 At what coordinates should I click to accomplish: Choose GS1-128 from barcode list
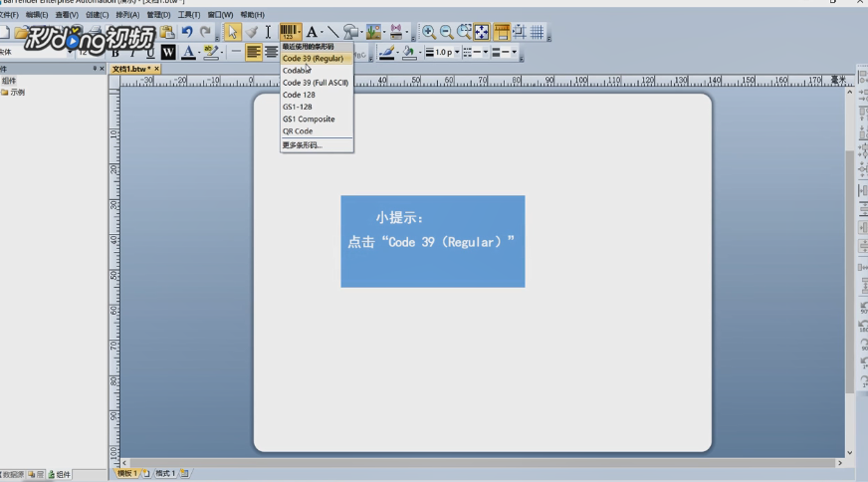coord(317,107)
